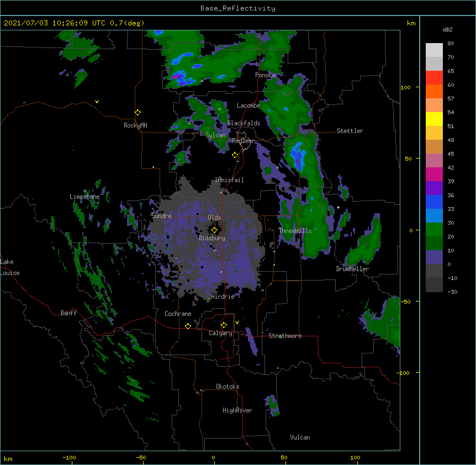Screen dimensions: 476x465
Task: Click the Sylvan label
Action: tap(215, 135)
